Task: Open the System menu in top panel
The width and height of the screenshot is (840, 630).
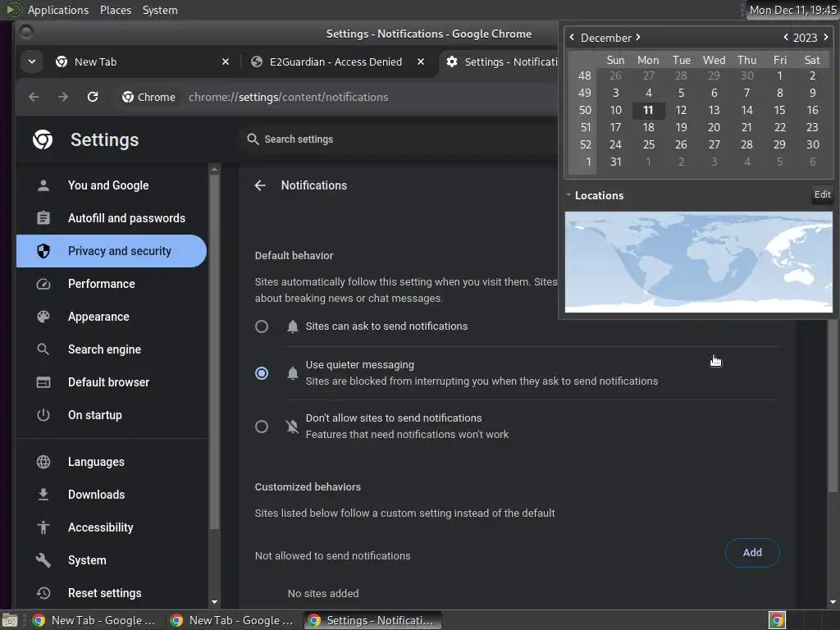Action: [x=160, y=10]
